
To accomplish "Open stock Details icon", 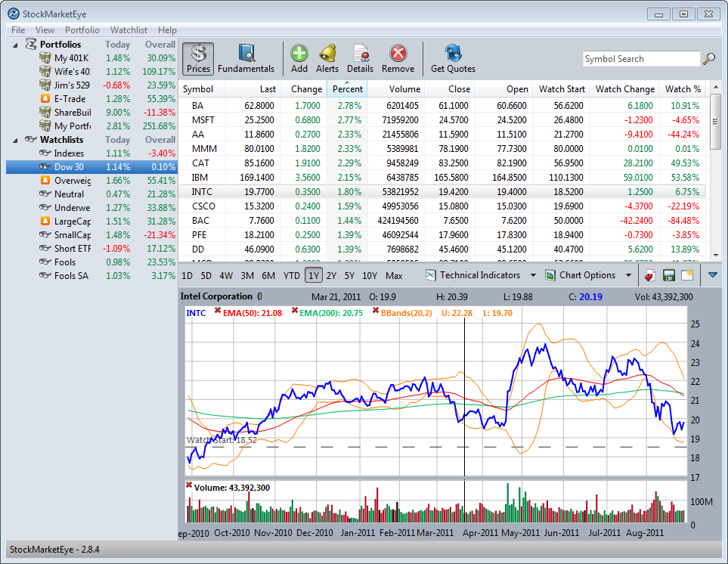I will tap(360, 59).
